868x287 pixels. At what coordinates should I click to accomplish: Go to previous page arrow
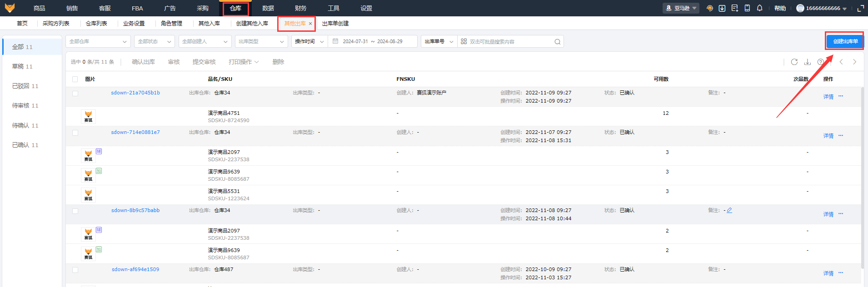pyautogui.click(x=841, y=62)
